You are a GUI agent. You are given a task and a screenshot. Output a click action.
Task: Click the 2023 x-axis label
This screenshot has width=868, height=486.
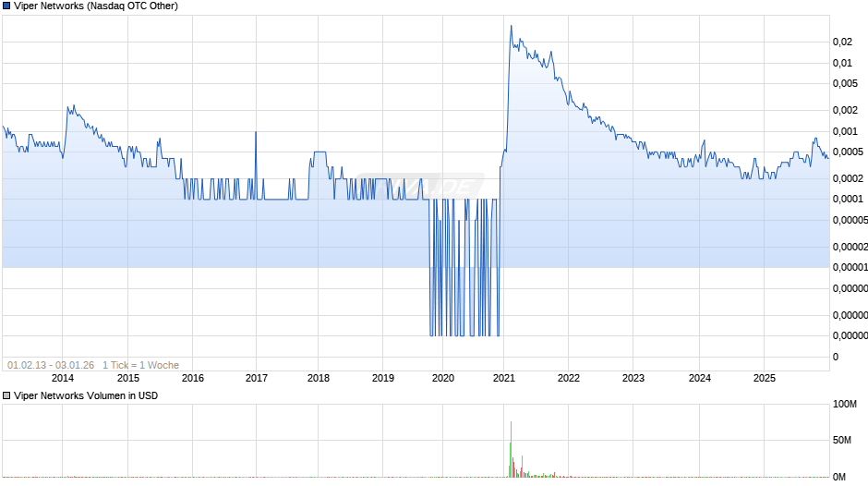tap(633, 378)
